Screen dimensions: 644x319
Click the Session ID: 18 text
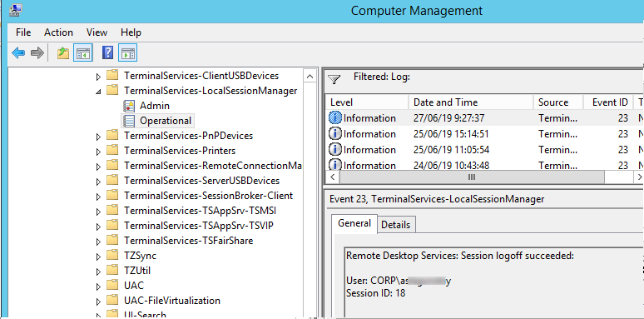tap(375, 293)
